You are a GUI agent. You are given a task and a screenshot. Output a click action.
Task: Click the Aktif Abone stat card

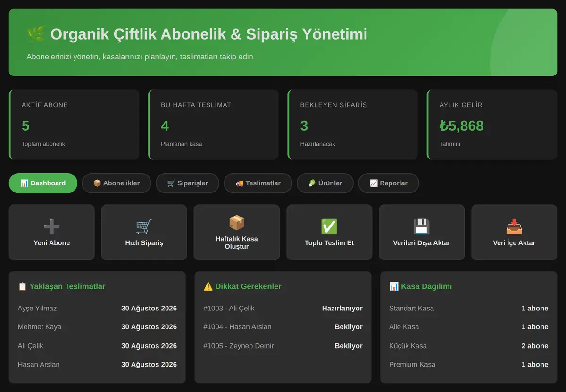click(74, 125)
